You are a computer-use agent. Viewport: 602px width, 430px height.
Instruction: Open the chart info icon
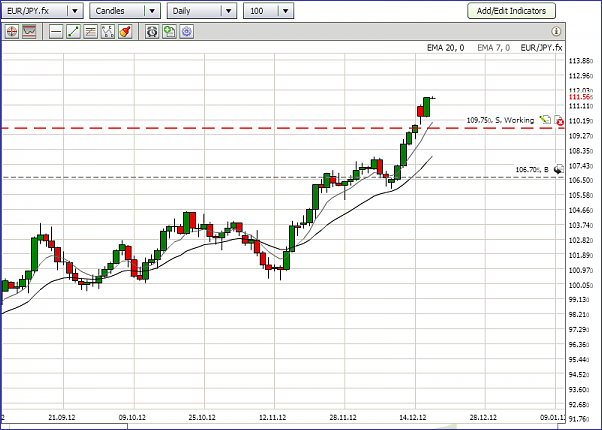[x=556, y=31]
